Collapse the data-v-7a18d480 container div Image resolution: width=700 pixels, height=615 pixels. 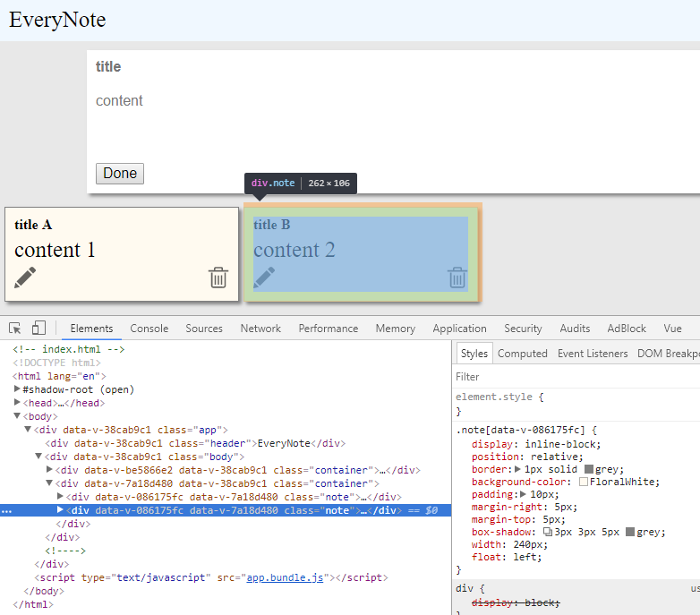(x=49, y=483)
